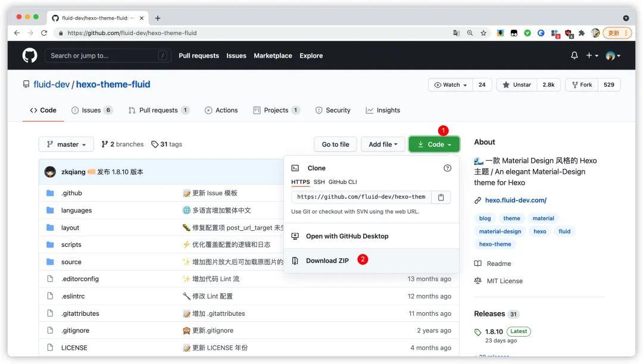Open the fork count 529
This screenshot has width=643, height=364.
point(609,85)
